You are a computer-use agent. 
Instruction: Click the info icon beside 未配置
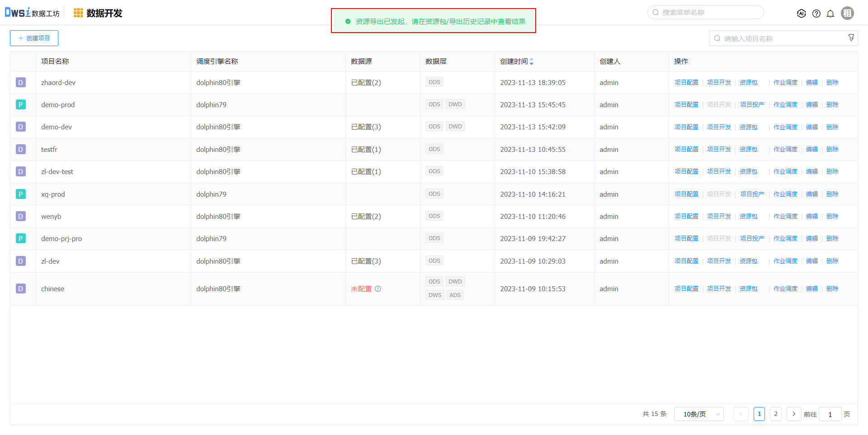(x=378, y=289)
